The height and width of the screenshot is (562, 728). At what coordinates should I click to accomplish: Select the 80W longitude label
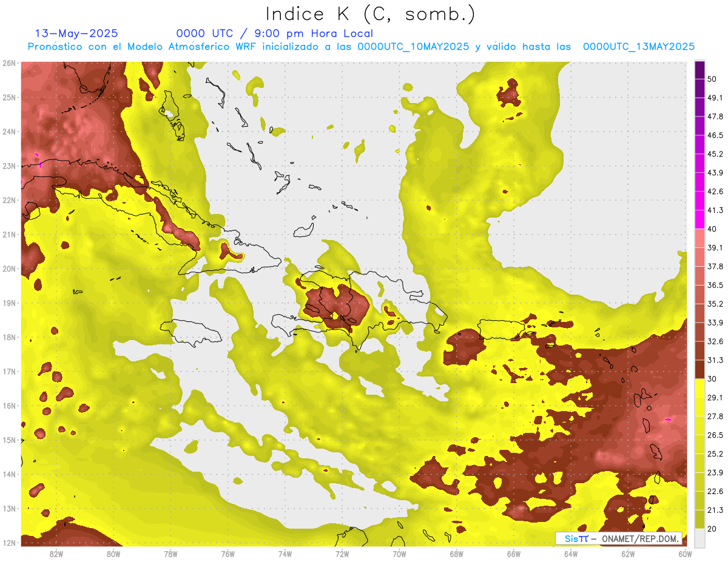[x=113, y=554]
